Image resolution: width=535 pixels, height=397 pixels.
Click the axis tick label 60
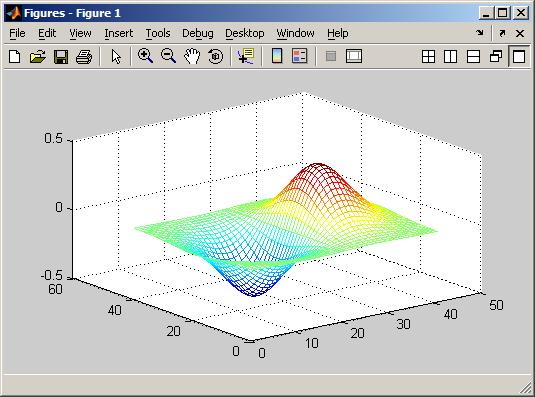pos(55,289)
